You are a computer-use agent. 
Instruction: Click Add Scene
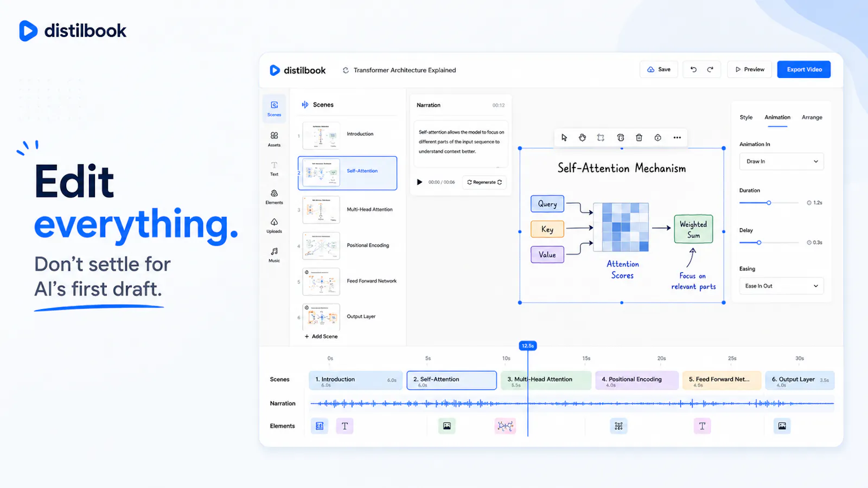[321, 336]
